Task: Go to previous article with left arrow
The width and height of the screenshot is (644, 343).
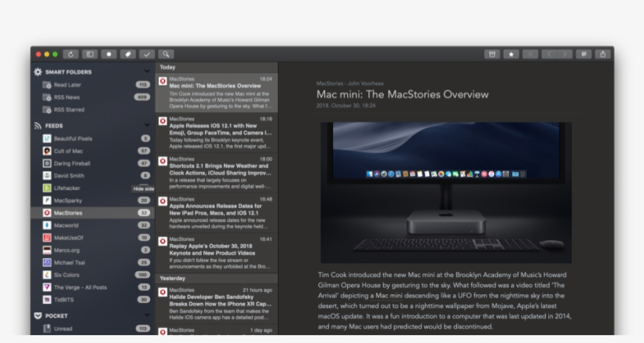Action: tap(549, 54)
